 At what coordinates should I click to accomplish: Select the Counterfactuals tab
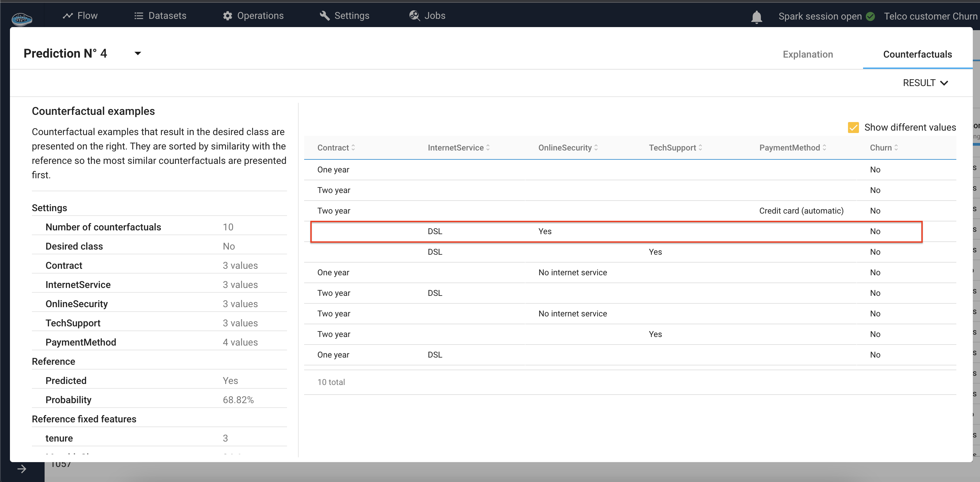coord(917,55)
